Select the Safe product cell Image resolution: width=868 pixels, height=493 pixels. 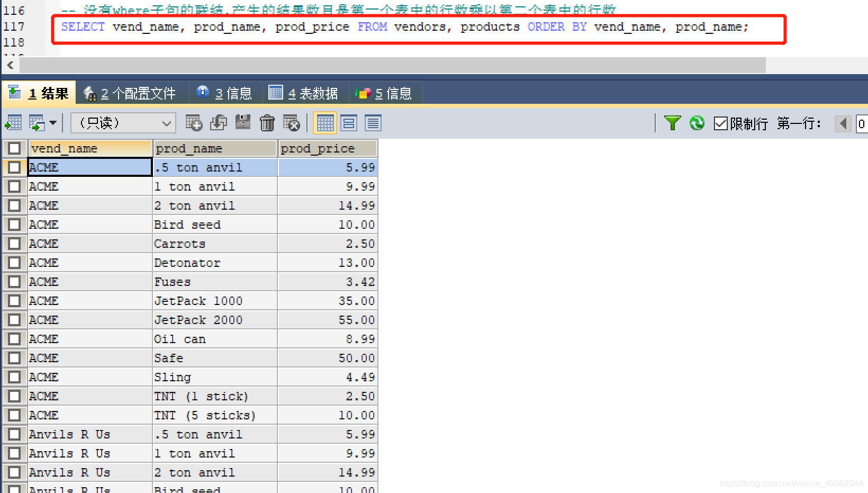215,358
